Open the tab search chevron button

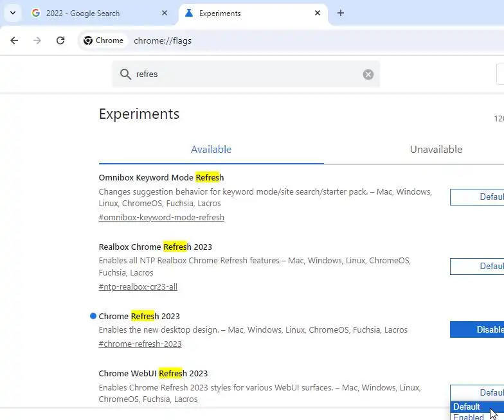tap(13, 13)
